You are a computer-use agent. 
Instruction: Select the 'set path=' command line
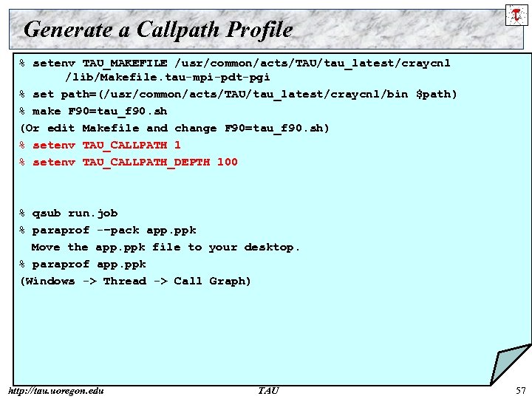pos(238,94)
